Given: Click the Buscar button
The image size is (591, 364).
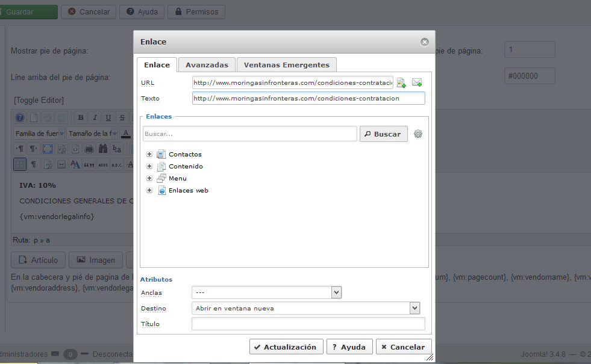Looking at the screenshot, I should click(383, 134).
